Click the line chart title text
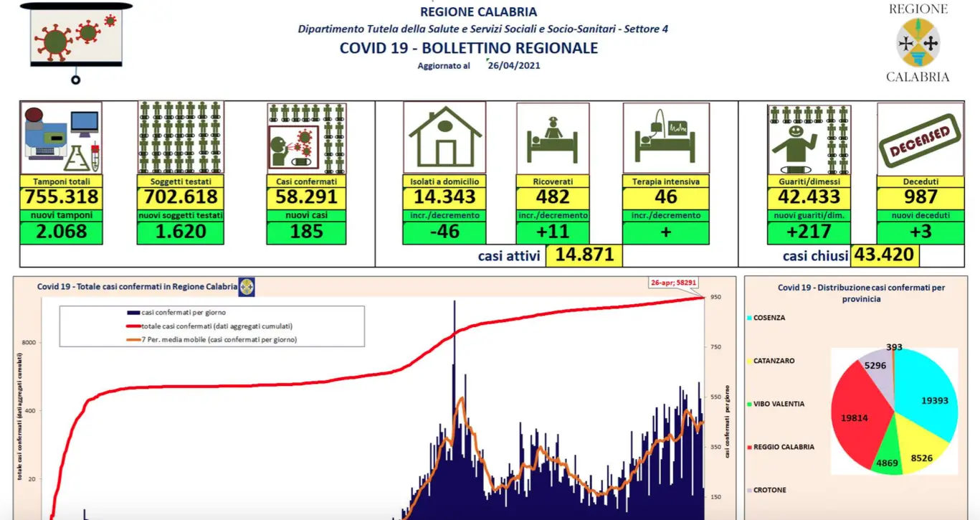The width and height of the screenshot is (980, 520). 137,287
